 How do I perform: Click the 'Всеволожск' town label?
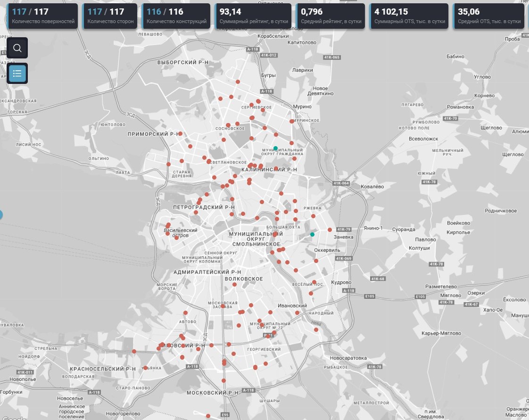(423, 139)
